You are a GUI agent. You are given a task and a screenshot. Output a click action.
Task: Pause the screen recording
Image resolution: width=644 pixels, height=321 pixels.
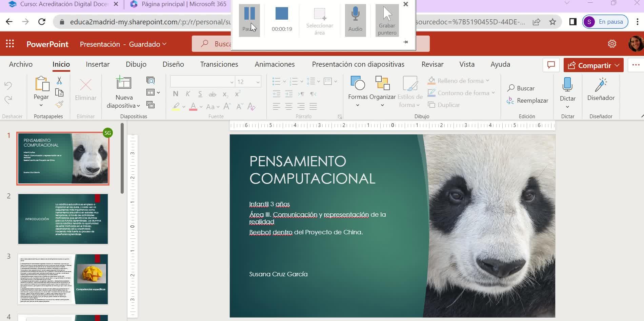[x=249, y=20]
